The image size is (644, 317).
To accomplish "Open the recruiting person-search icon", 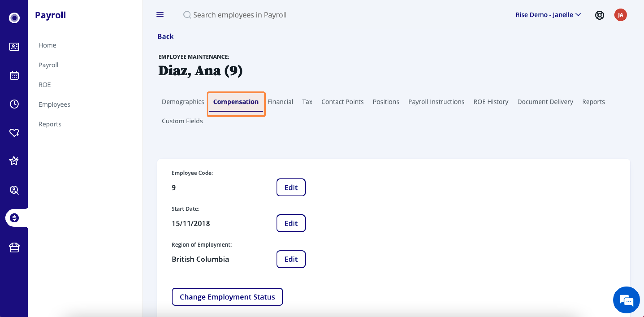I will (x=14, y=190).
